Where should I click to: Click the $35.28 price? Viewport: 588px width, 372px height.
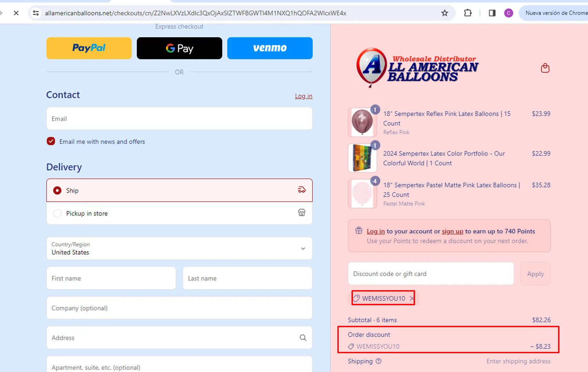click(x=541, y=185)
